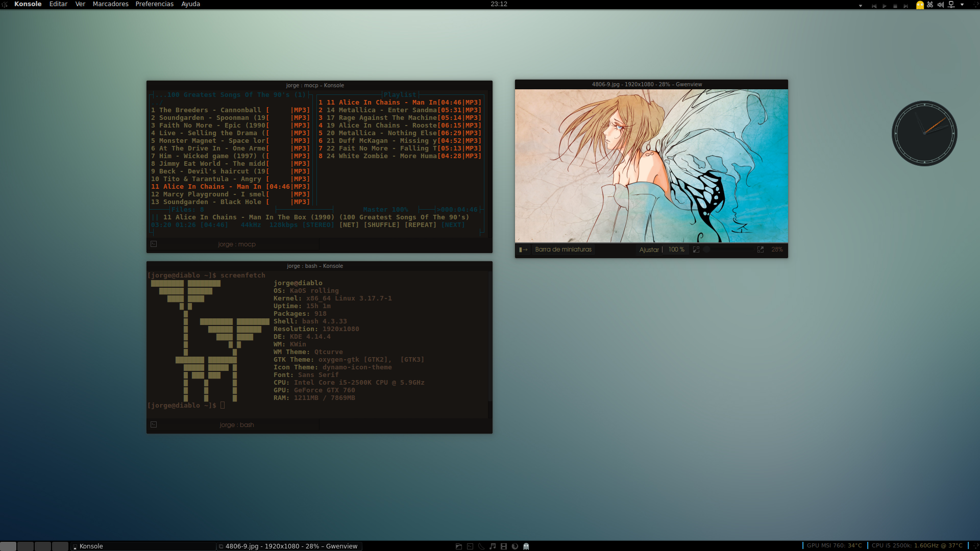Click the stop media button in top panel
This screenshot has height=551, width=980.
pos(895,6)
